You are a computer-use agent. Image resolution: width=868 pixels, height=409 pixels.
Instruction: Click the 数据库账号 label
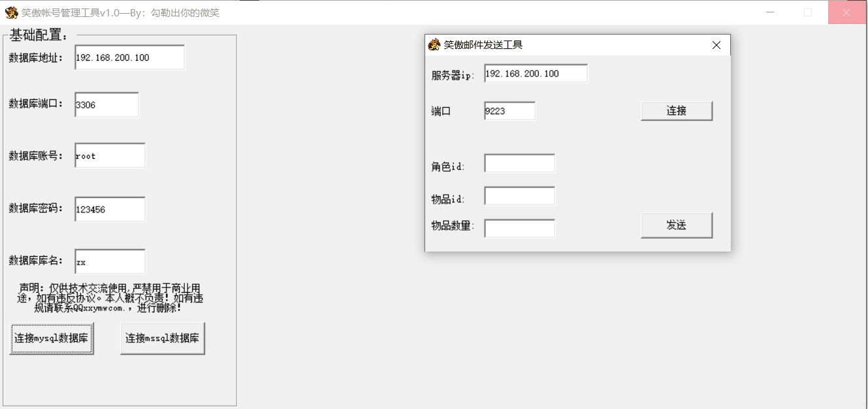pyautogui.click(x=36, y=155)
